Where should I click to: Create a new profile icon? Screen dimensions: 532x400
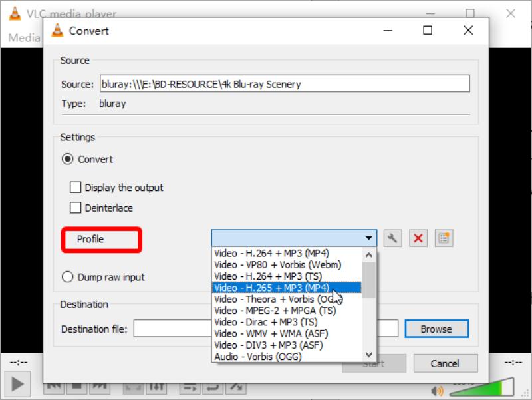[x=444, y=238]
